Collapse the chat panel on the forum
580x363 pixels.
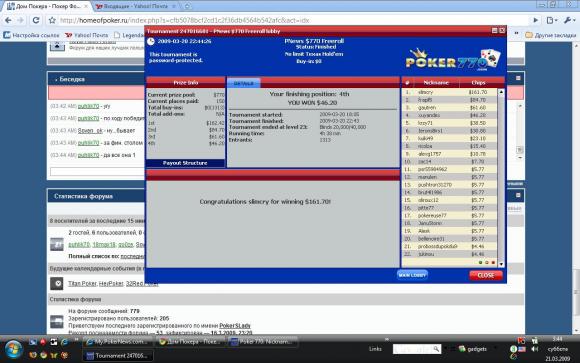click(x=518, y=78)
